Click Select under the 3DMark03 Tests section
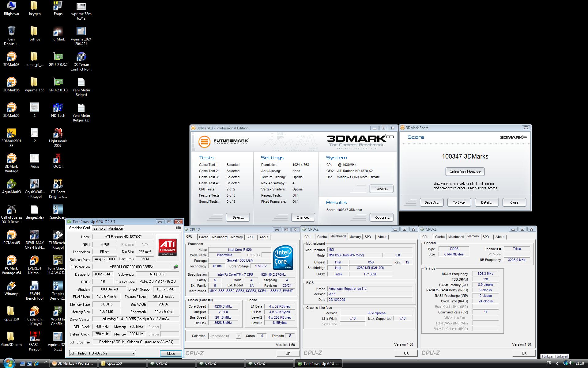This screenshot has width=588, height=368. (x=239, y=217)
